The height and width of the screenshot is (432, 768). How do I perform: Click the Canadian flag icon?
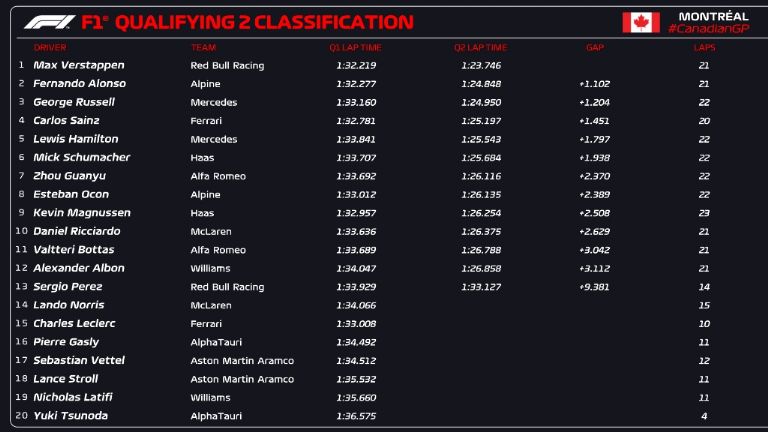tap(641, 22)
